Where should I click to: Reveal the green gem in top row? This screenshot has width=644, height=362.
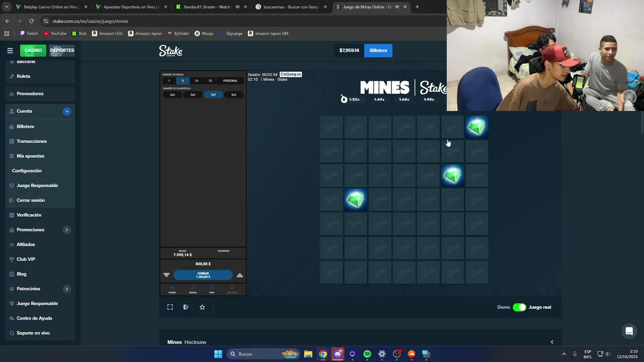pos(476,127)
